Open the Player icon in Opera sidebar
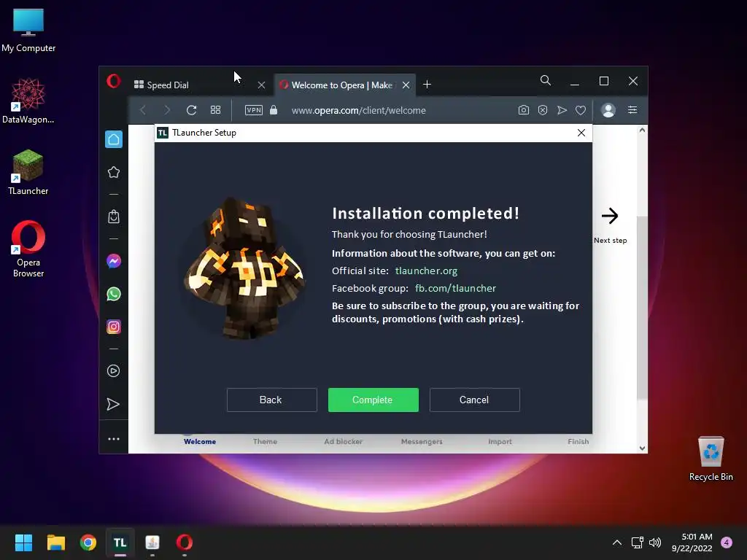 pyautogui.click(x=113, y=371)
